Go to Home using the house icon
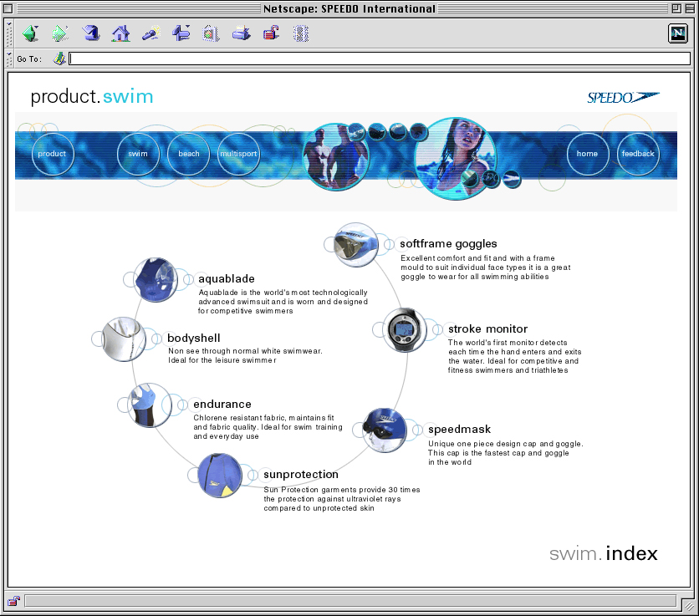Viewport: 699px width, 616px height. (121, 33)
